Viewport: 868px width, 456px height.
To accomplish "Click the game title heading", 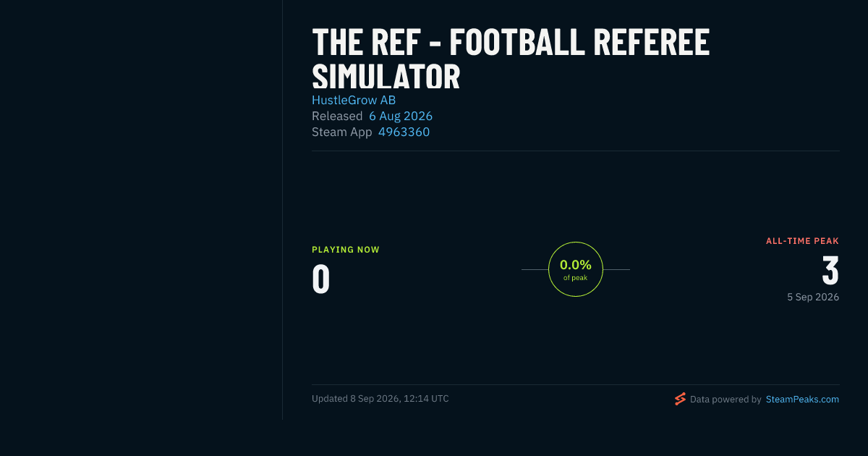I will click(511, 59).
